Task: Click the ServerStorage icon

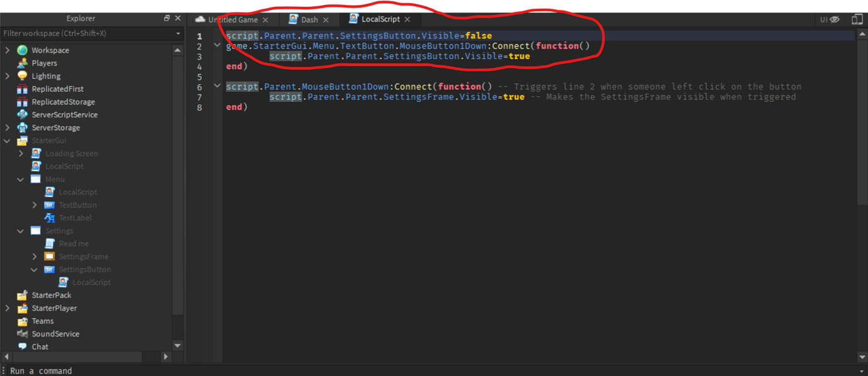Action: tap(23, 128)
